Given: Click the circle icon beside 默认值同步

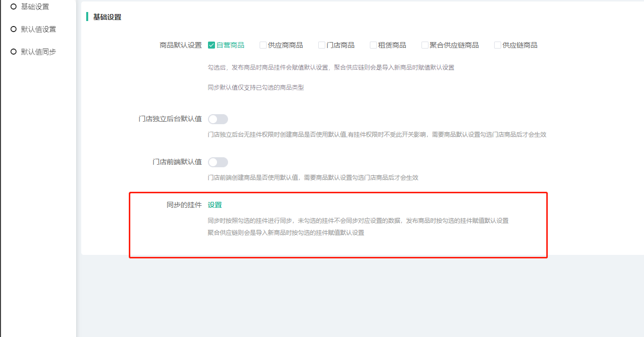Looking at the screenshot, I should pos(14,52).
